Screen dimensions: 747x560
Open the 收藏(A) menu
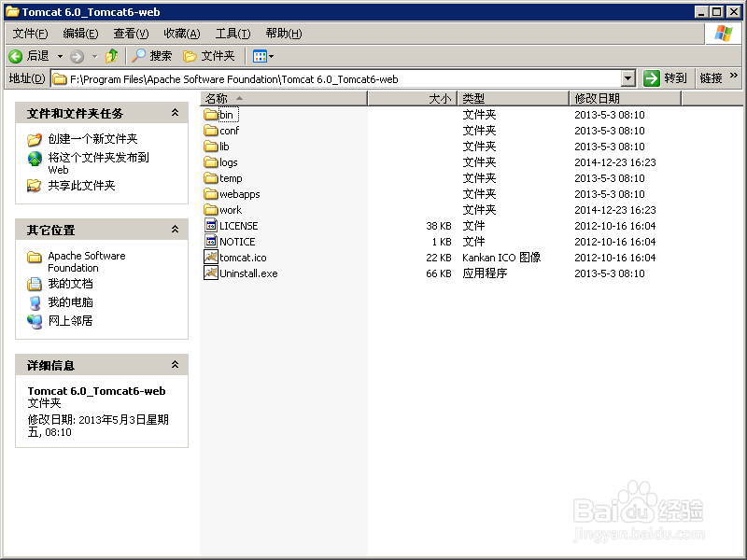click(182, 34)
